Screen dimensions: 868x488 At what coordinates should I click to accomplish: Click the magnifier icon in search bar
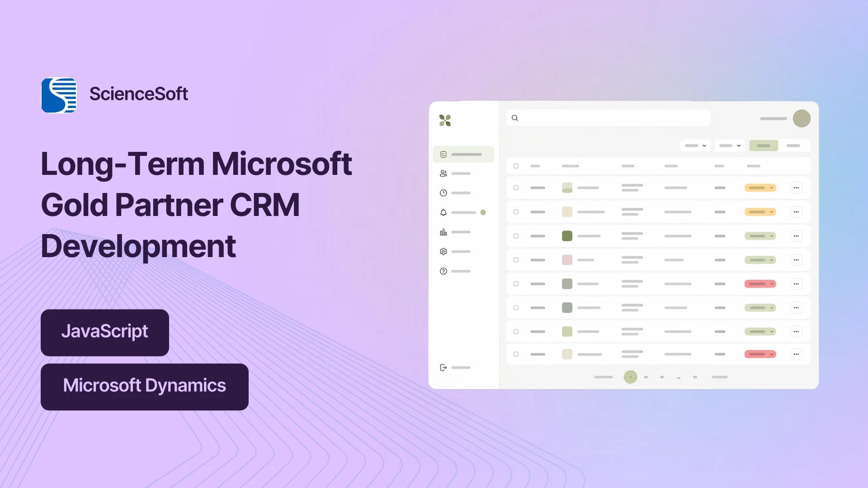[x=514, y=118]
